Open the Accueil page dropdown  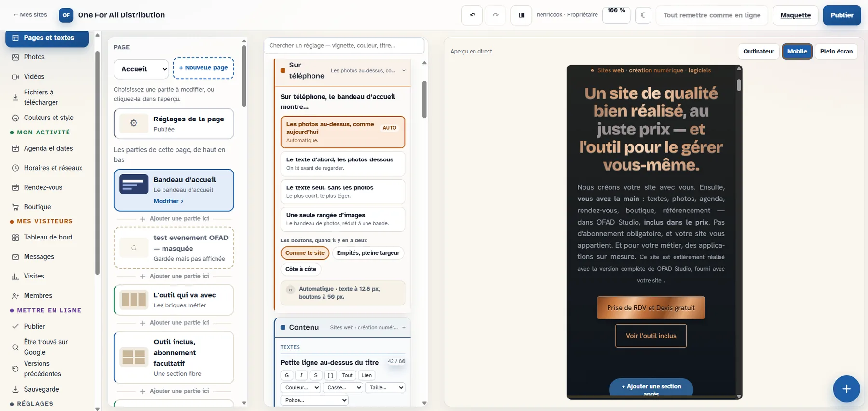pyautogui.click(x=141, y=69)
